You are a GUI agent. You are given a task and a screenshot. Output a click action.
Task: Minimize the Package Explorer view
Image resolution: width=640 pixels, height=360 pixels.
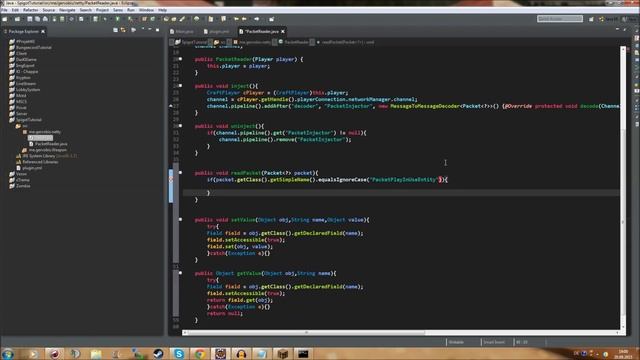[x=150, y=30]
